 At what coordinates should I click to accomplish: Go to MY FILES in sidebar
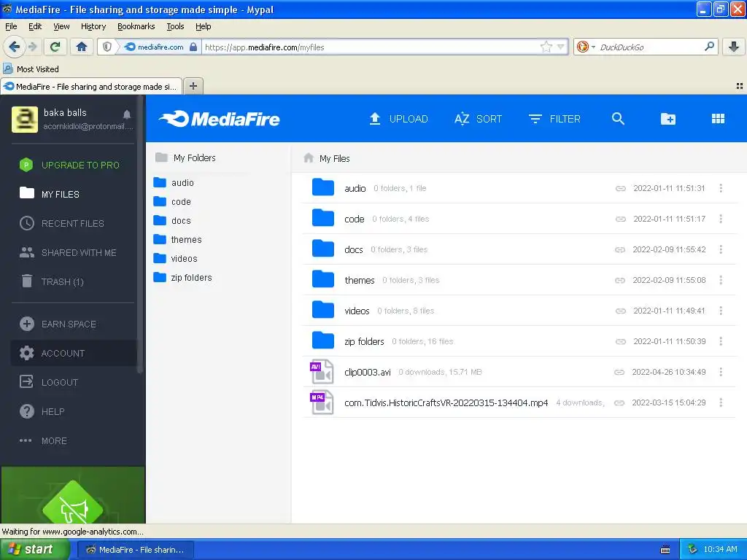point(50,194)
